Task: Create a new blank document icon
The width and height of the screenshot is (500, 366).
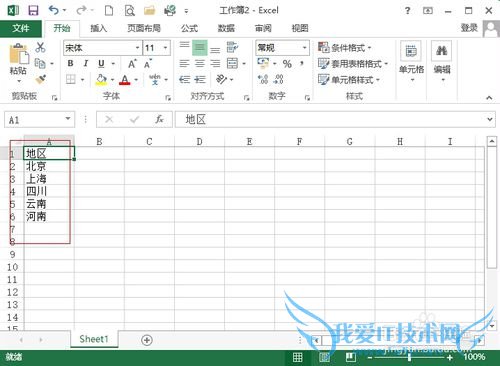Action: point(109,11)
